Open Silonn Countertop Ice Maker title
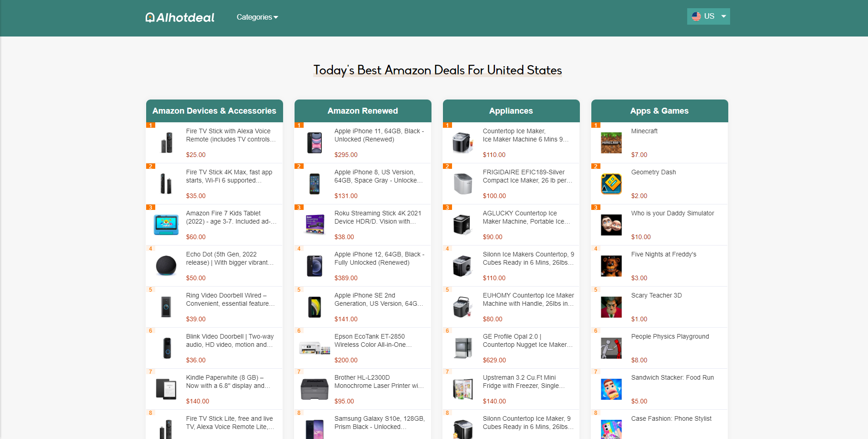Viewport: 868px width, 439px height. [528, 423]
